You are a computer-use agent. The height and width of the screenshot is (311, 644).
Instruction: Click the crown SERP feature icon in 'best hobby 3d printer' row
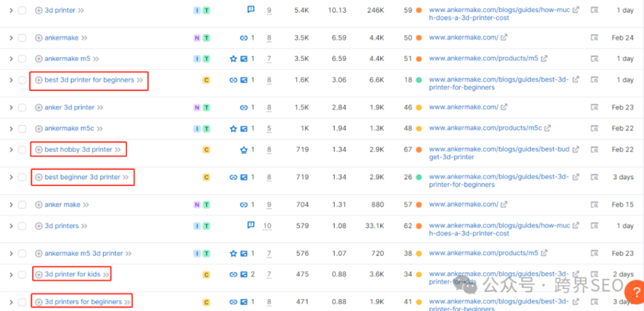click(243, 150)
